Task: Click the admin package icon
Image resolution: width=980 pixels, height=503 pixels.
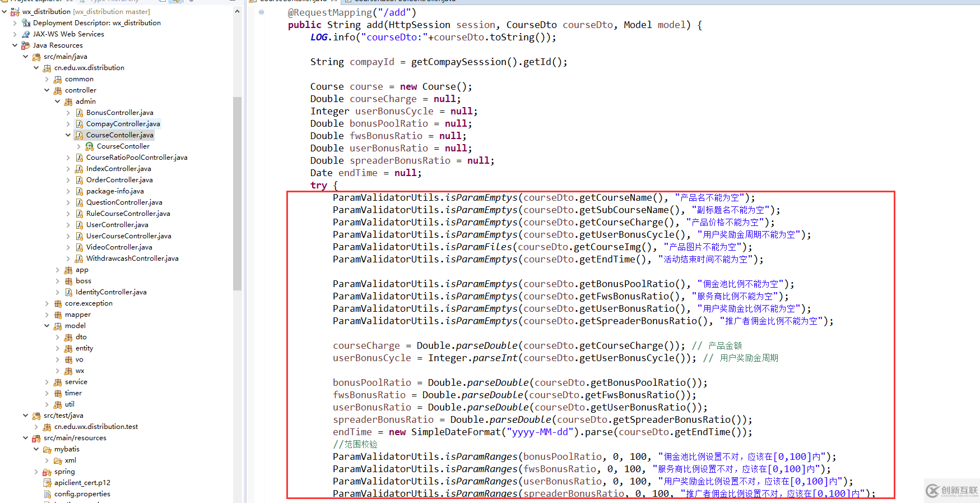Action: click(68, 101)
